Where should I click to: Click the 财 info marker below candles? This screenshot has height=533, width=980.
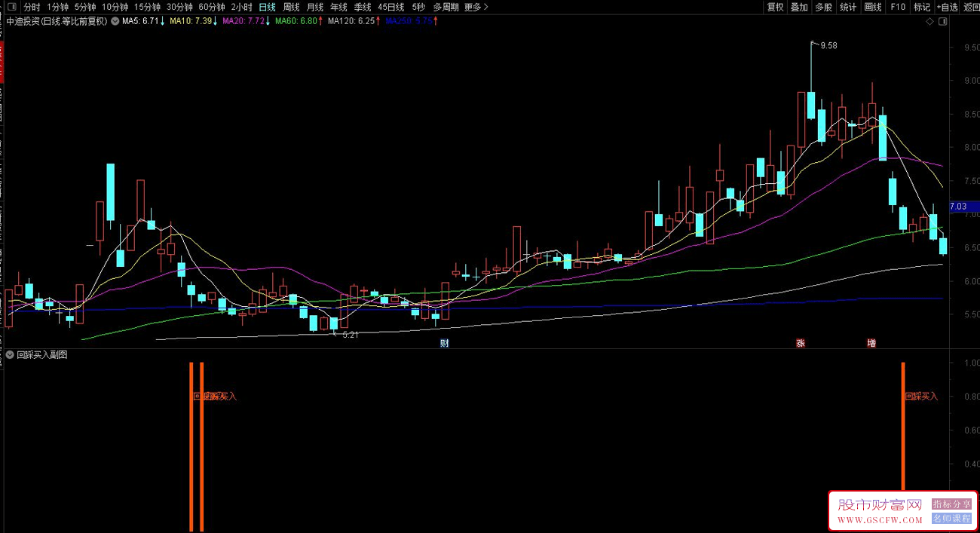[x=445, y=343]
